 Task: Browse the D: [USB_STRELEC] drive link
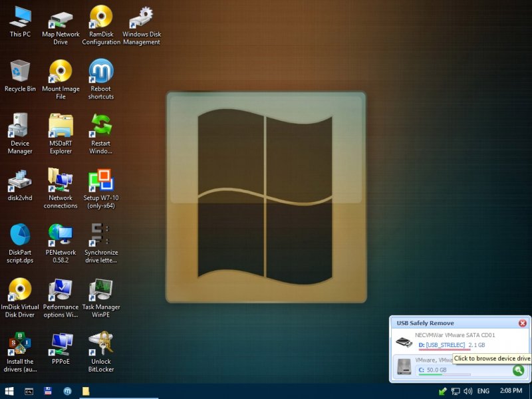coord(442,345)
